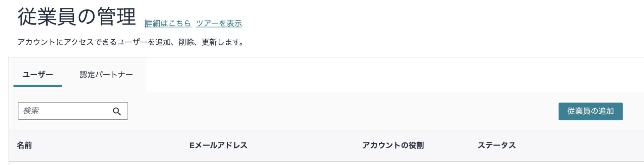The image size is (644, 165).
Task: Click the アカウントの役割 column header
Action: (x=393, y=145)
